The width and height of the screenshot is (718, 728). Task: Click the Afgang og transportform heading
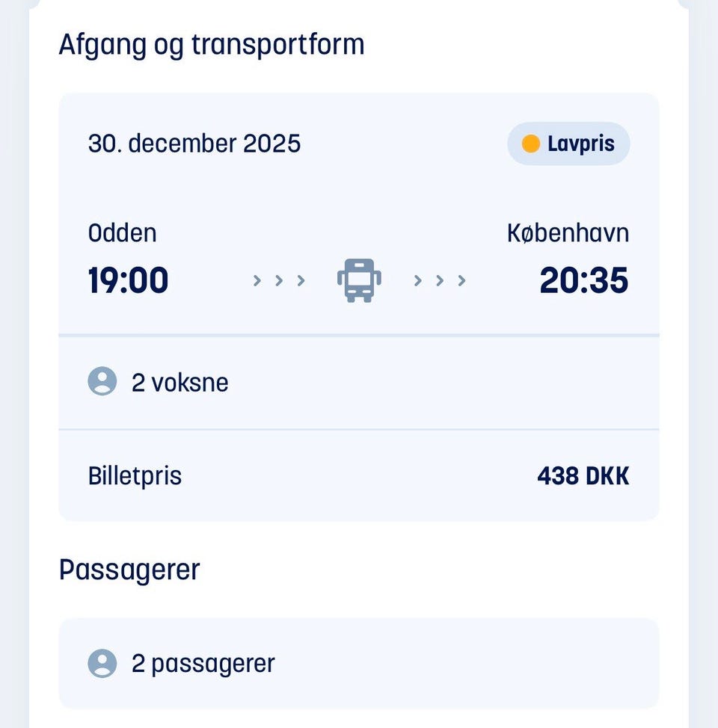[x=212, y=45]
